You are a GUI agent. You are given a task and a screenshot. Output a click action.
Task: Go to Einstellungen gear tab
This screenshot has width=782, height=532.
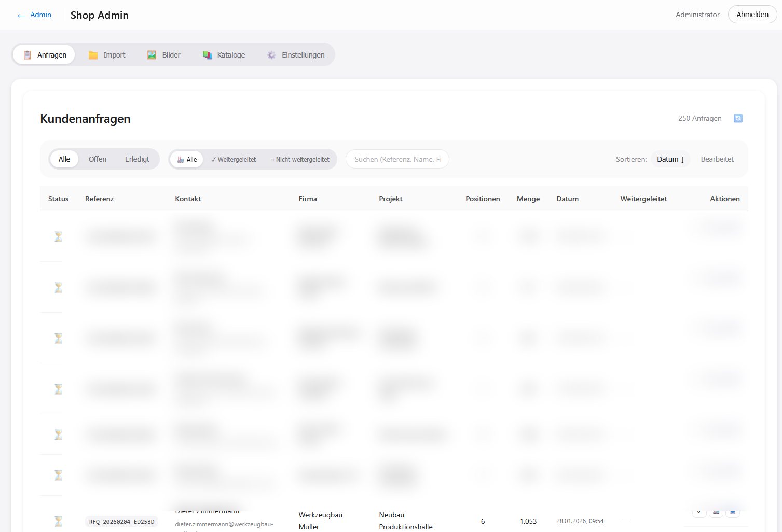(x=296, y=55)
